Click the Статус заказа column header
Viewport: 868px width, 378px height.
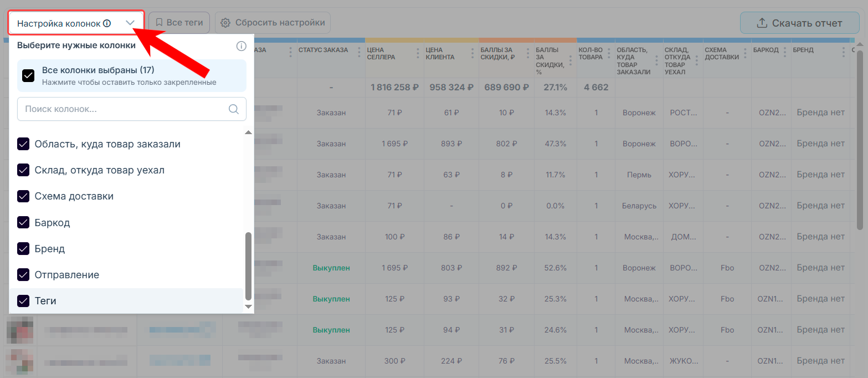click(x=323, y=50)
